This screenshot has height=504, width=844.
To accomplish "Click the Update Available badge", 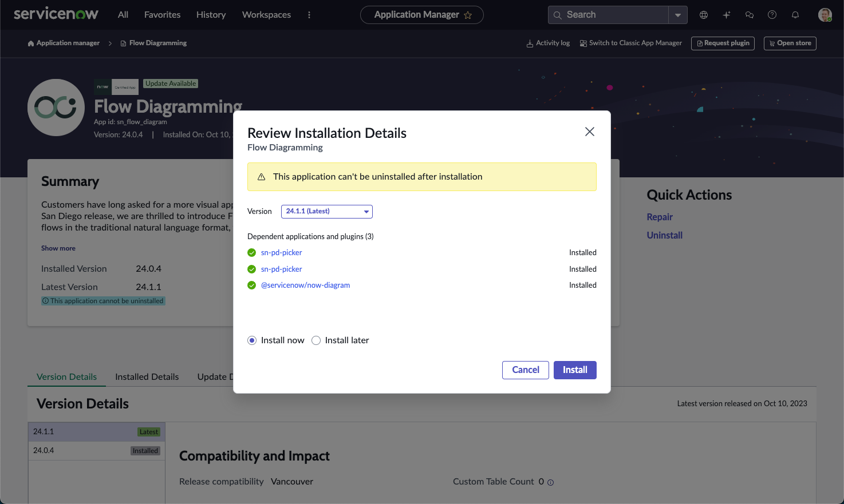I will pyautogui.click(x=171, y=84).
